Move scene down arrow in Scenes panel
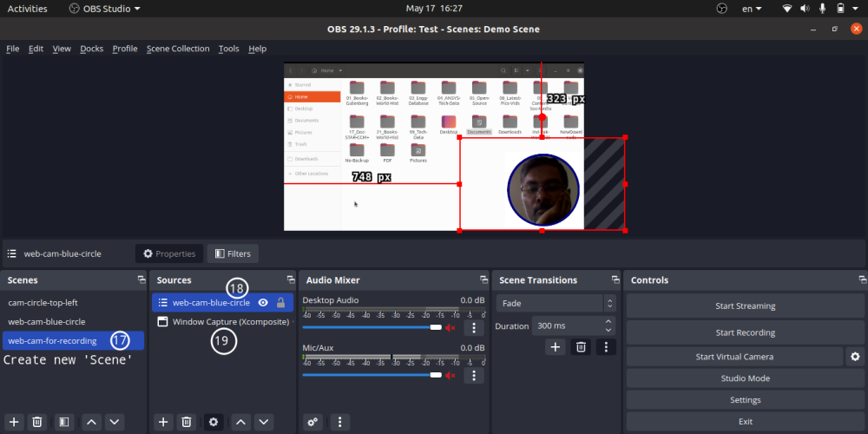 [115, 423]
